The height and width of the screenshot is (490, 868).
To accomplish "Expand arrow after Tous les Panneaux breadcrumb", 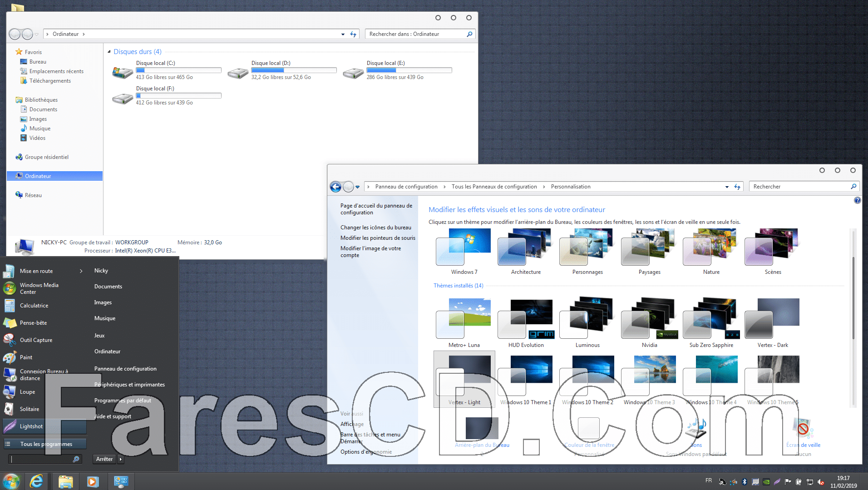I will (x=544, y=187).
